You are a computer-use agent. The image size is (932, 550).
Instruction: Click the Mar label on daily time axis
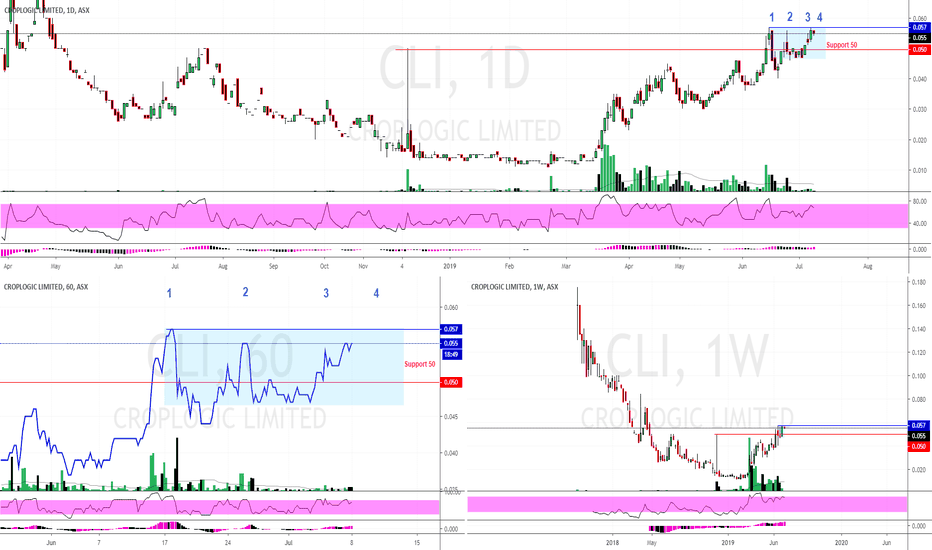566,266
